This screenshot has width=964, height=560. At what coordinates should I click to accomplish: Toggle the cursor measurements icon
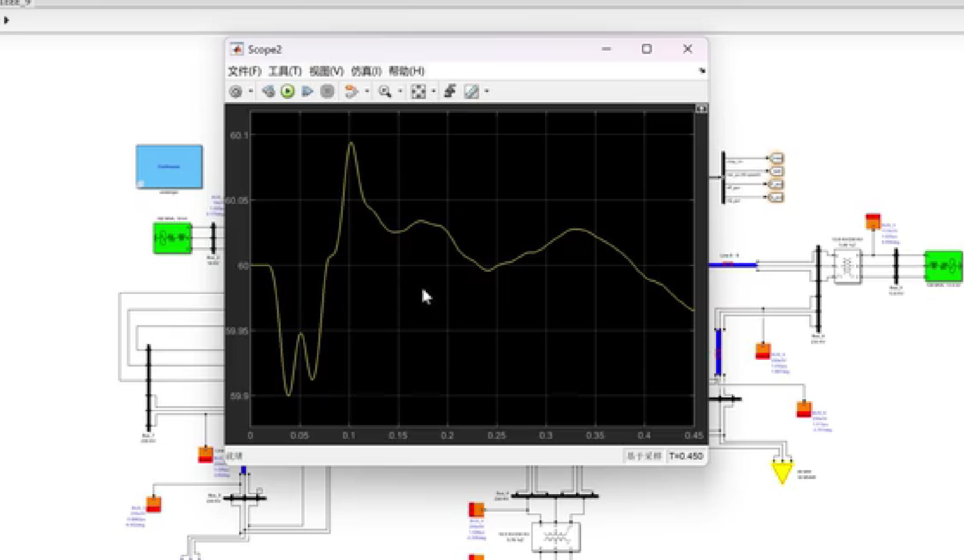(x=471, y=91)
